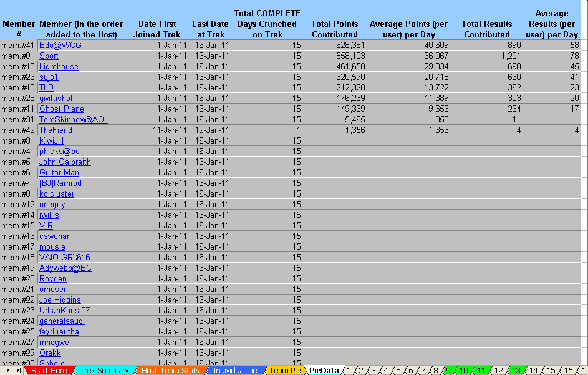Go to the Individual Pie sheet tab
The height and width of the screenshot is (375, 588).
[234, 371]
